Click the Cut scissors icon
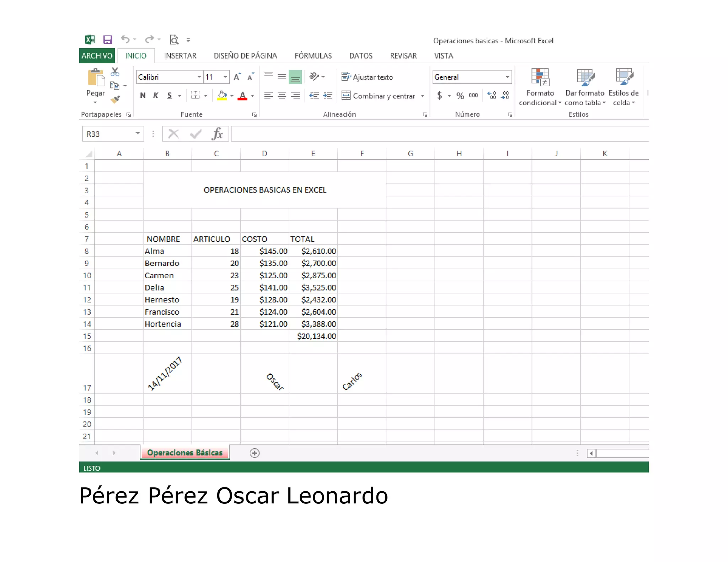The height and width of the screenshot is (562, 728). pyautogui.click(x=115, y=72)
